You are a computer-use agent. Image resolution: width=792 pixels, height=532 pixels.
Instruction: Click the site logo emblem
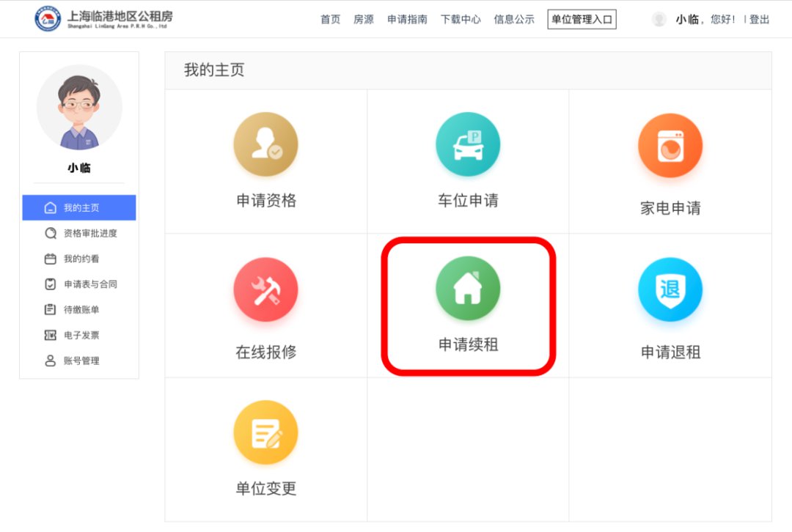[48, 18]
